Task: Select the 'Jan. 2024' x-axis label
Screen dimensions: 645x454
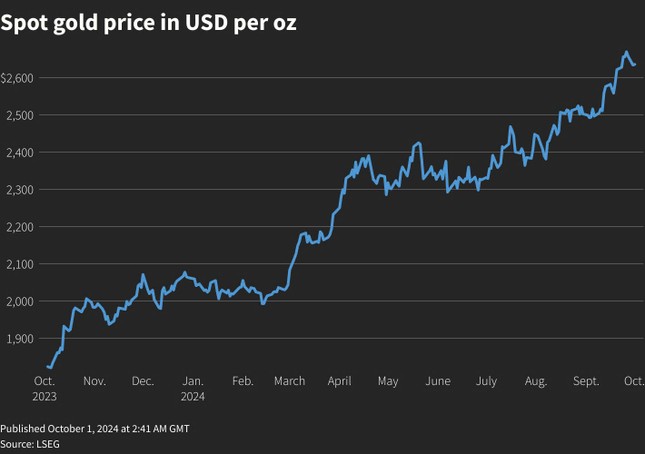Action: 193,388
